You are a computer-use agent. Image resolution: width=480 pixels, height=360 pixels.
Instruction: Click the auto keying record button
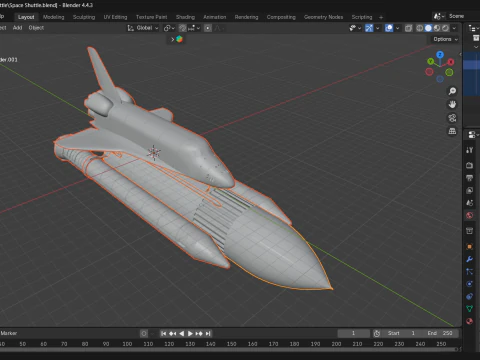[x=144, y=333]
